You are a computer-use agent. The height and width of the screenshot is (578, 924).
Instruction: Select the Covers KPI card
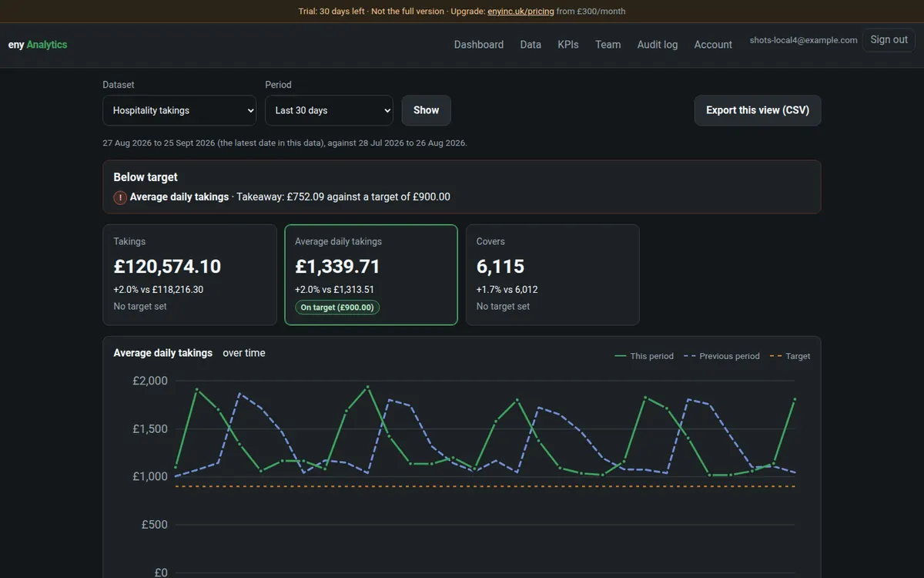[553, 274]
